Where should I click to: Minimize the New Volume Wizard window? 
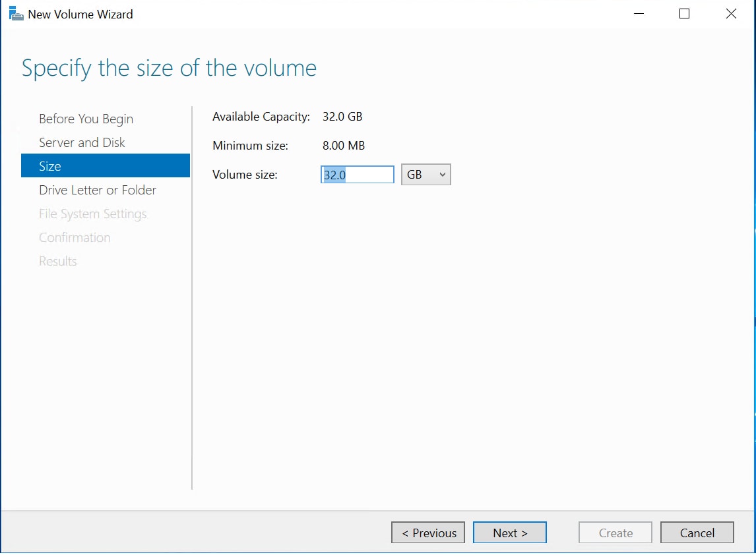638,14
